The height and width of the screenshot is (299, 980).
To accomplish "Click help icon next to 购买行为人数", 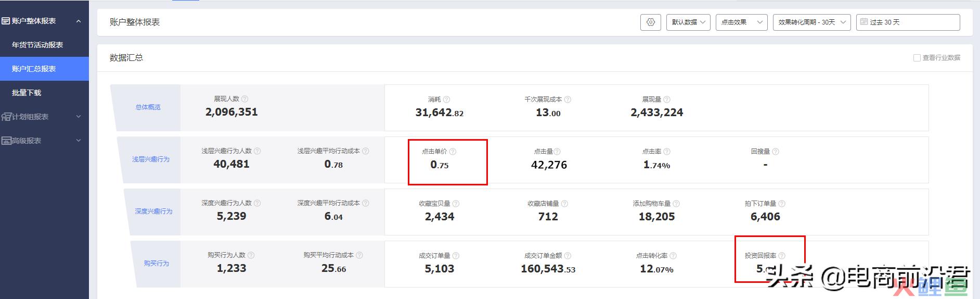I will (x=251, y=255).
